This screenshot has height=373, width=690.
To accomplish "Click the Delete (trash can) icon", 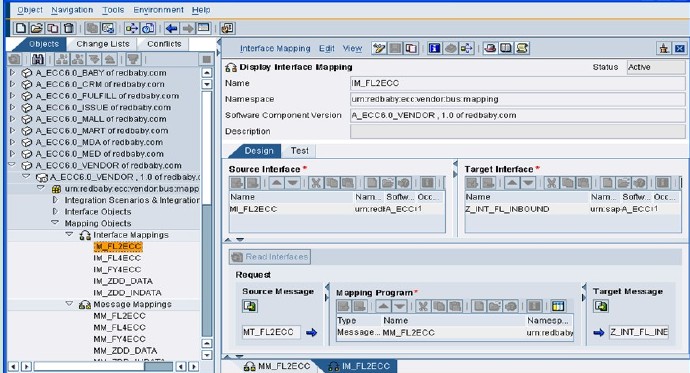I will (69, 29).
